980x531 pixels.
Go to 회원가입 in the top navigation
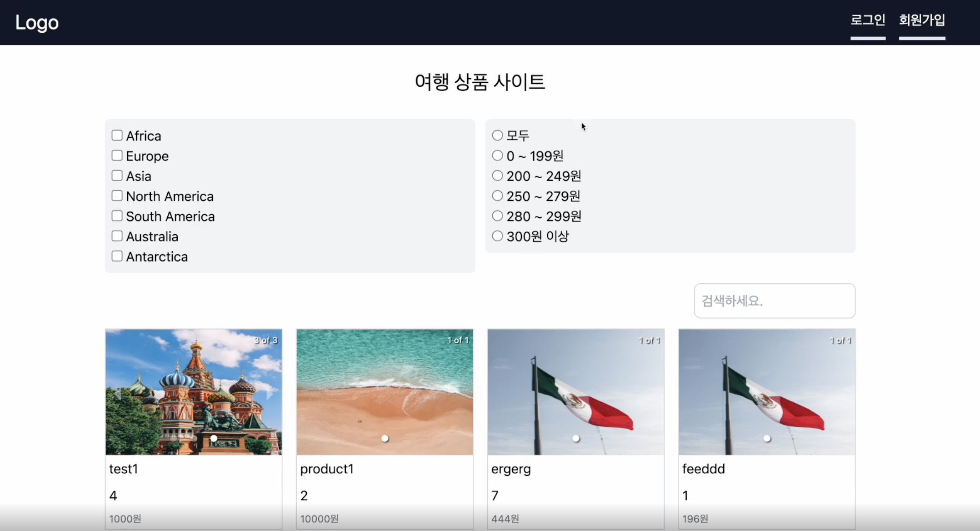pyautogui.click(x=922, y=20)
